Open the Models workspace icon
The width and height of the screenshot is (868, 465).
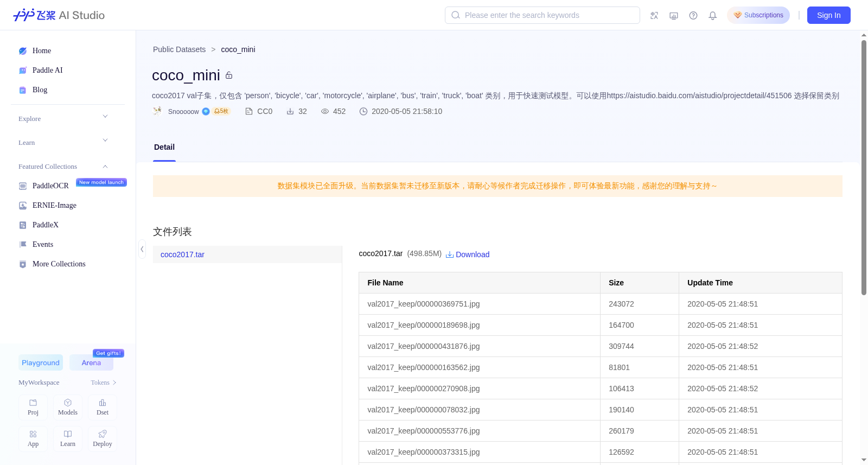point(68,407)
